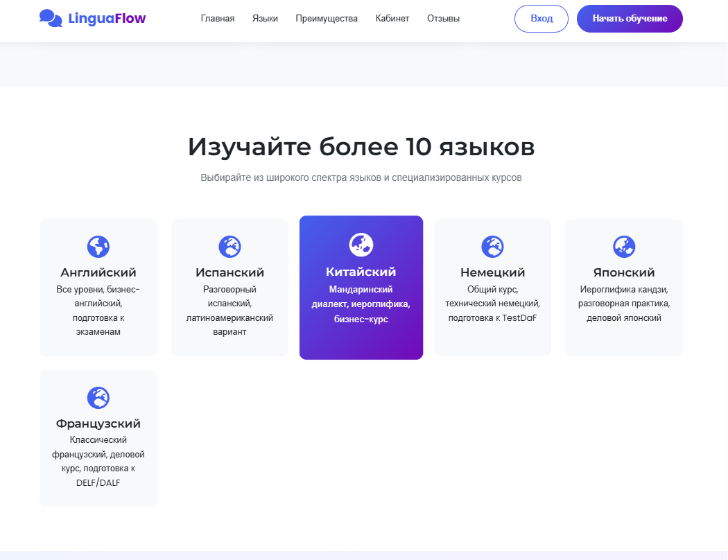728x560 pixels.
Task: Click the heading 'Изучайте более 10 языков'
Action: tap(361, 147)
